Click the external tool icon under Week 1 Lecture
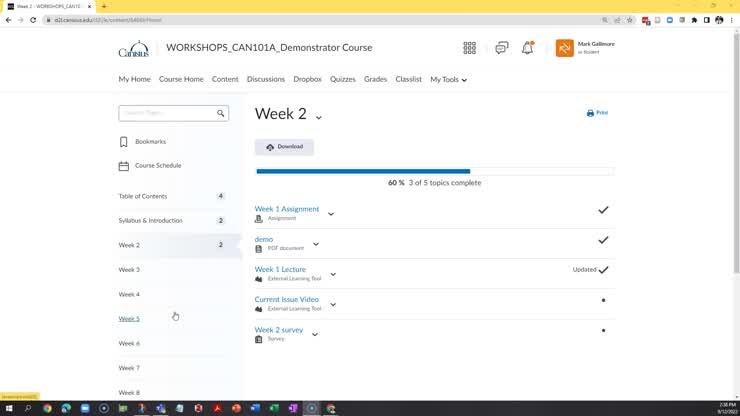 click(x=259, y=279)
